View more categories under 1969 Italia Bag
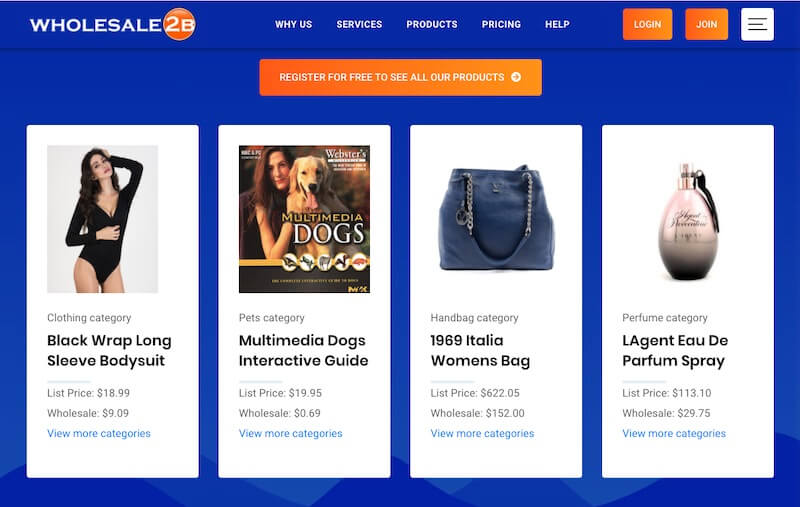Viewport: 800px width, 507px height. tap(482, 433)
